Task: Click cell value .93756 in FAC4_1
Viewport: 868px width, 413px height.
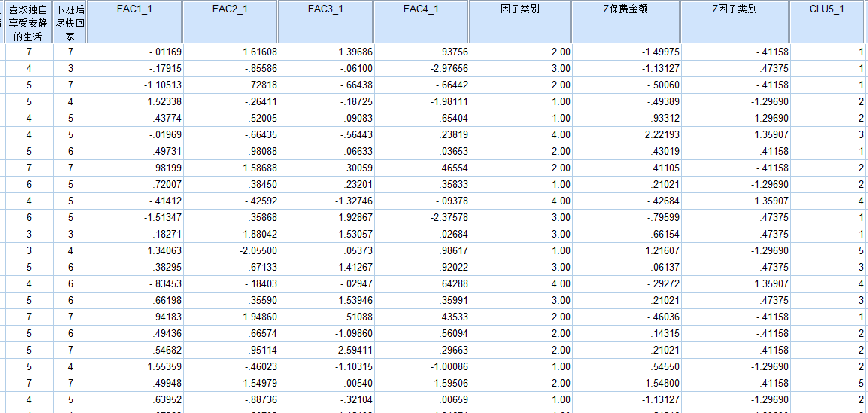Action: pyautogui.click(x=422, y=52)
